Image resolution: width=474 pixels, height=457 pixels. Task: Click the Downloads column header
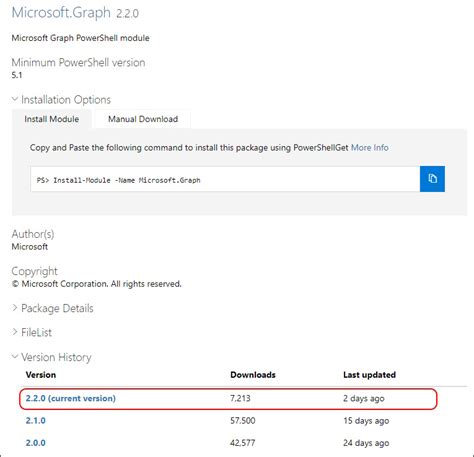pos(253,375)
